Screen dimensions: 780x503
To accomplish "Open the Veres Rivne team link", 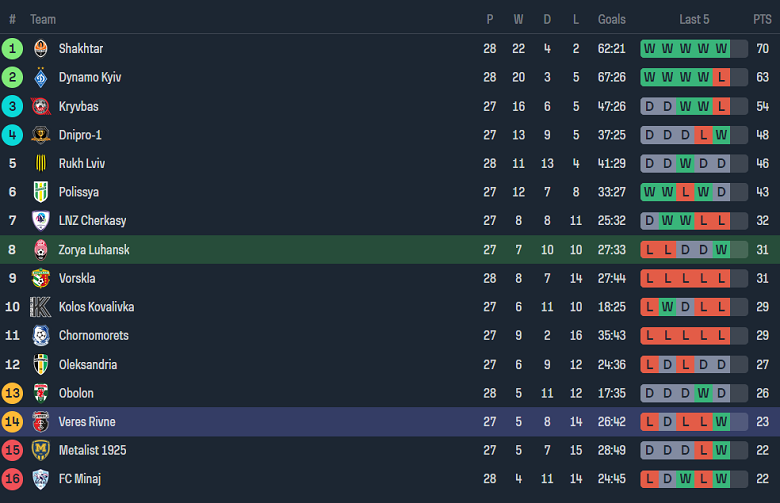I will [87, 422].
